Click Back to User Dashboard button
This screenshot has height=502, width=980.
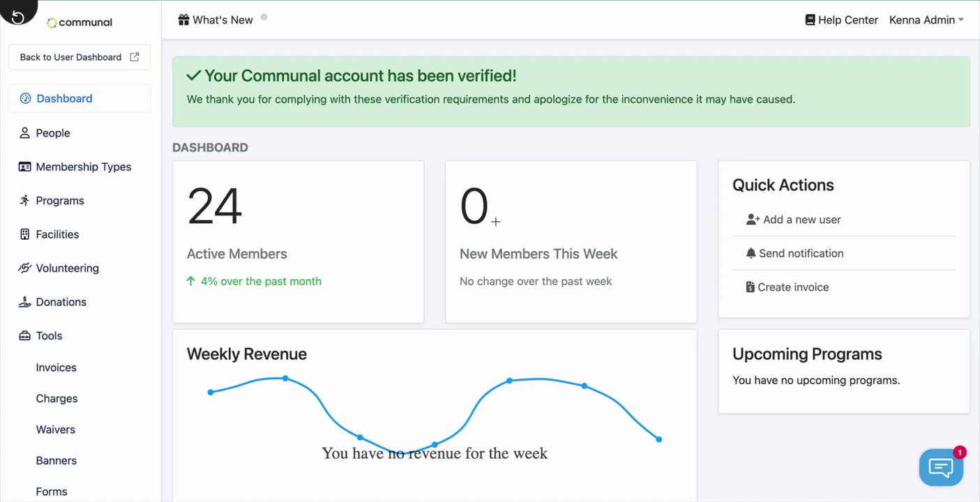point(80,57)
